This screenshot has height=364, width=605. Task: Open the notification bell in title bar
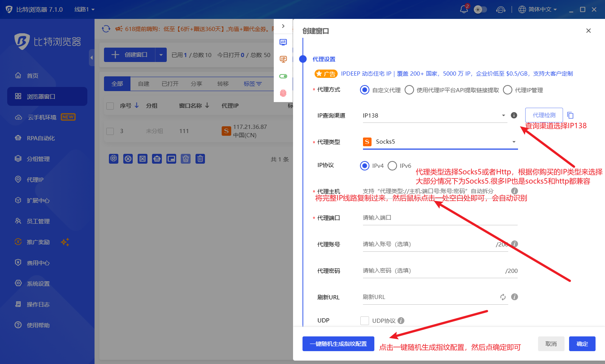coord(464,9)
